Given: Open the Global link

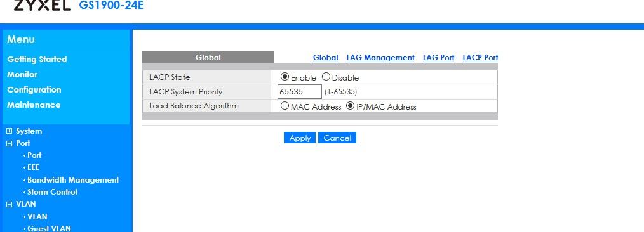Looking at the screenshot, I should pyautogui.click(x=326, y=58).
